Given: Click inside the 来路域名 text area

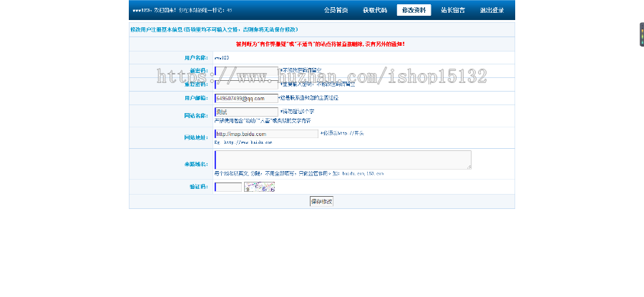Looking at the screenshot, I should [x=343, y=160].
